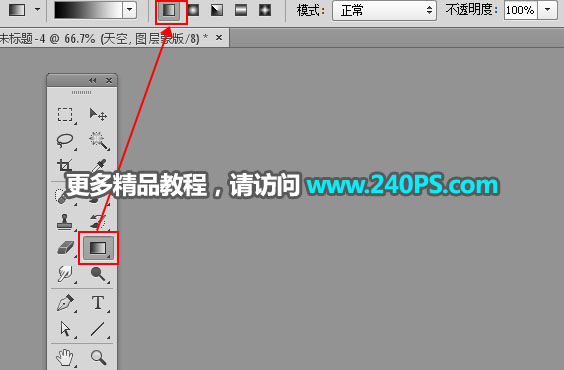
Task: Collapse the toolbox with double-arrow icon
Action: (x=93, y=81)
